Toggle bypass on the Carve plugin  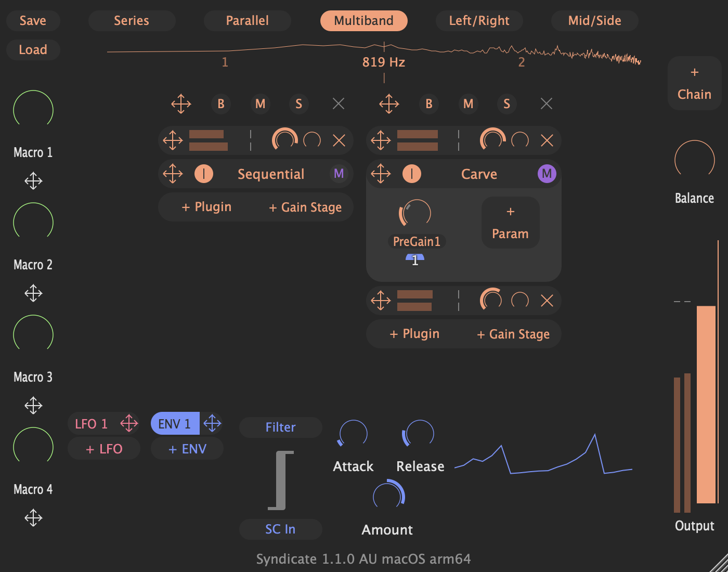click(x=411, y=174)
